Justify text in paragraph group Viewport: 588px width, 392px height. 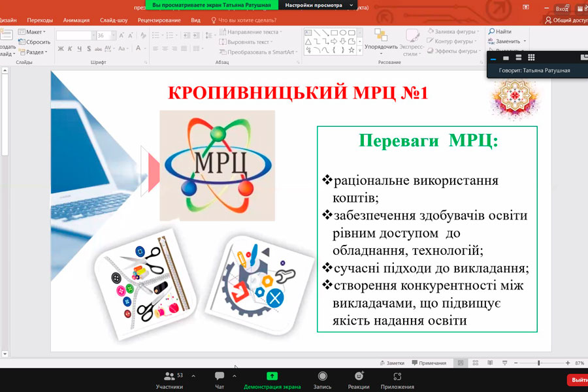tap(184, 48)
